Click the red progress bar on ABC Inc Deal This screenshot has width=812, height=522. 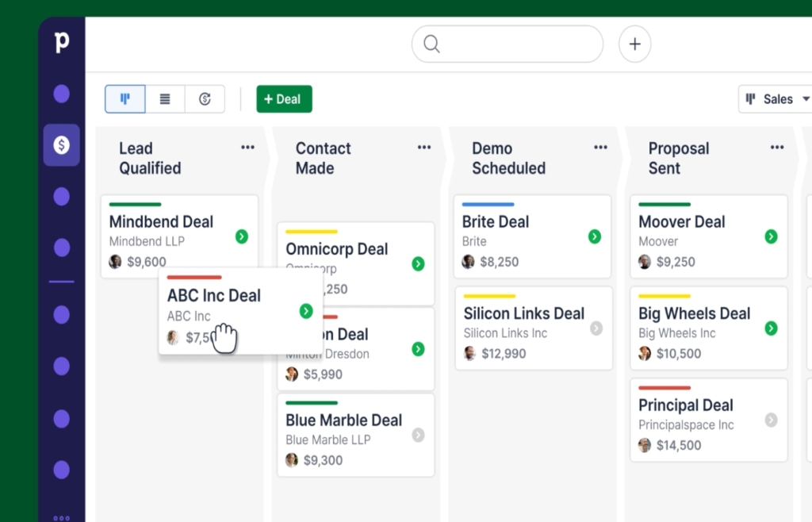tap(193, 278)
